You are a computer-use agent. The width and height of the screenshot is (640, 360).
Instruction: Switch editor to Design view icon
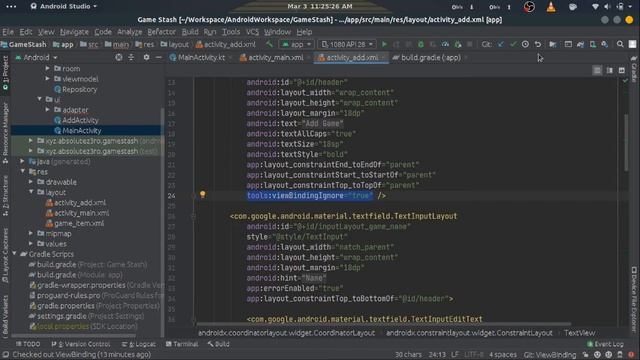(x=622, y=71)
